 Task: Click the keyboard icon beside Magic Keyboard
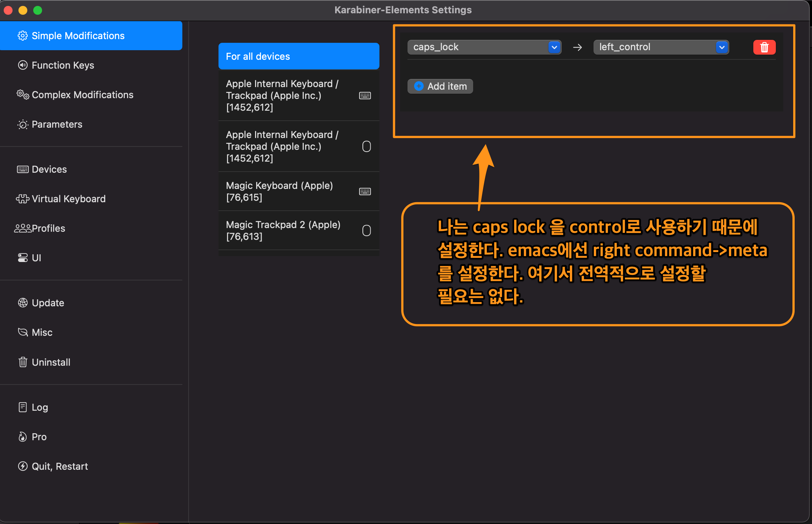click(365, 192)
